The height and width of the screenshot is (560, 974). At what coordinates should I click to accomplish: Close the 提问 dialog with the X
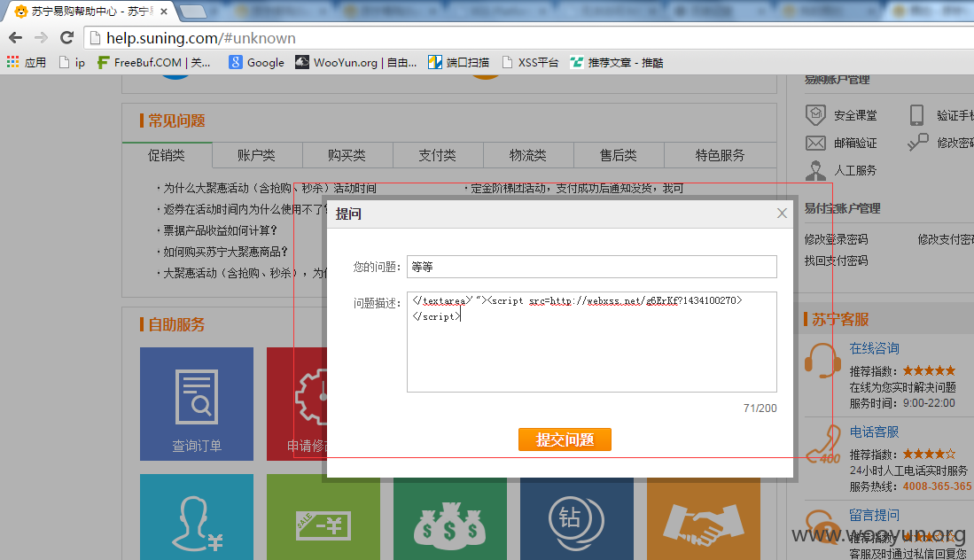pos(782,214)
